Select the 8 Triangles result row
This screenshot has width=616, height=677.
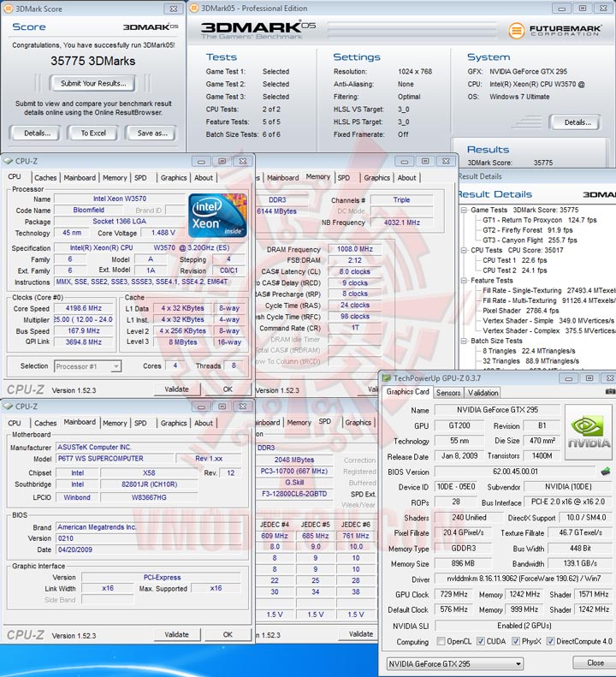point(529,351)
